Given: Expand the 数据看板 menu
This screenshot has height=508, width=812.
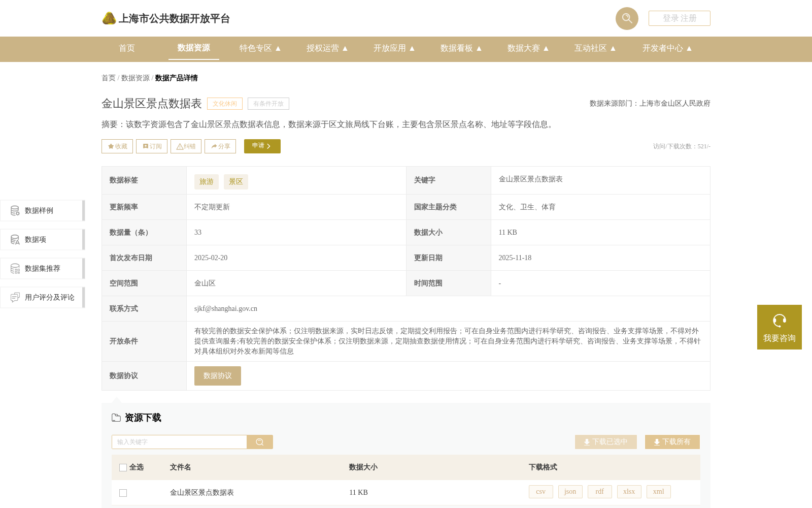Looking at the screenshot, I should pyautogui.click(x=461, y=48).
